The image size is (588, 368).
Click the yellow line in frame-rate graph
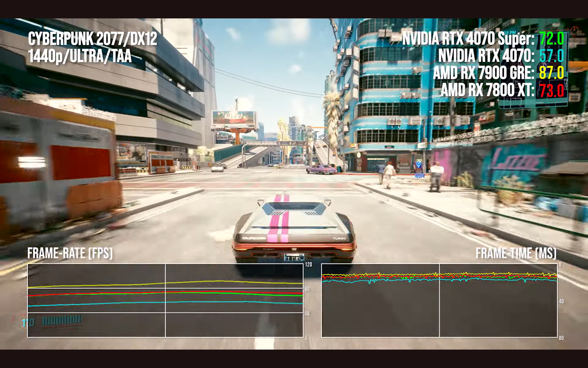tap(165, 284)
